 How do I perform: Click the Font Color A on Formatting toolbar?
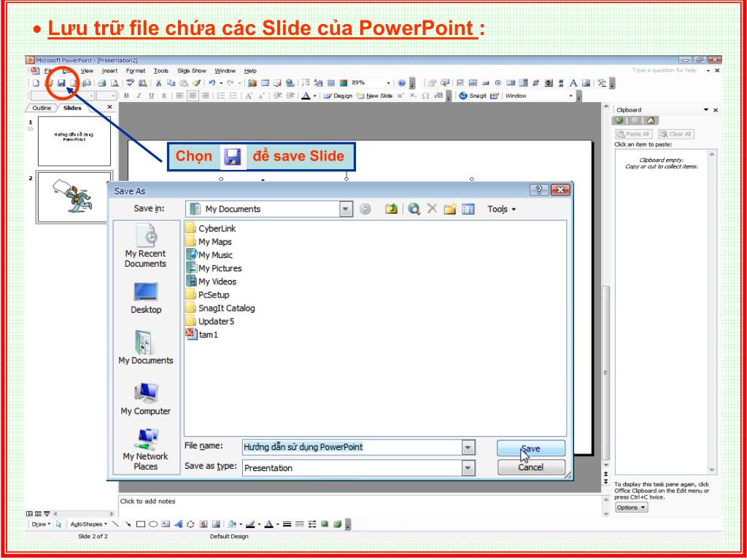tap(306, 96)
